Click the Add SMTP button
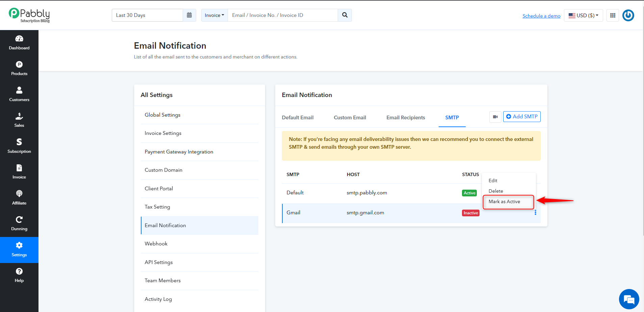The height and width of the screenshot is (312, 644). pos(522,117)
